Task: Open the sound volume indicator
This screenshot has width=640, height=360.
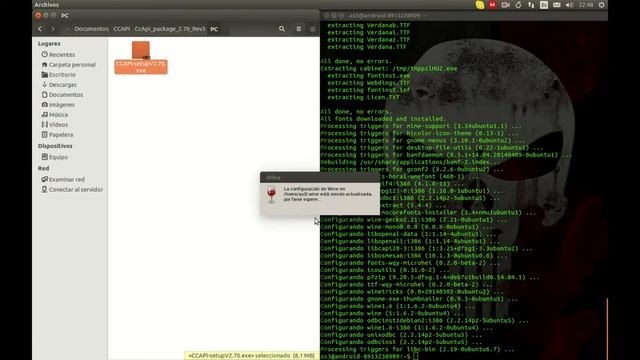Action: click(569, 5)
